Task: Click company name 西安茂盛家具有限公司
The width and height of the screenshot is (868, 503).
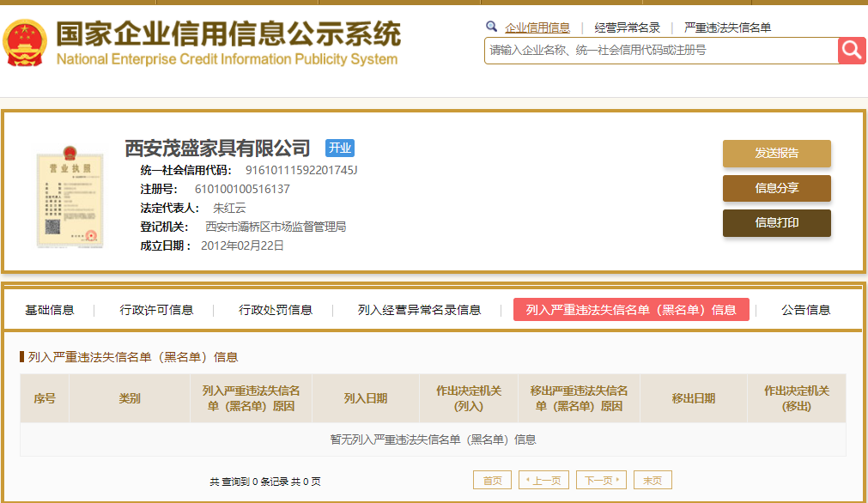Action: (217, 148)
